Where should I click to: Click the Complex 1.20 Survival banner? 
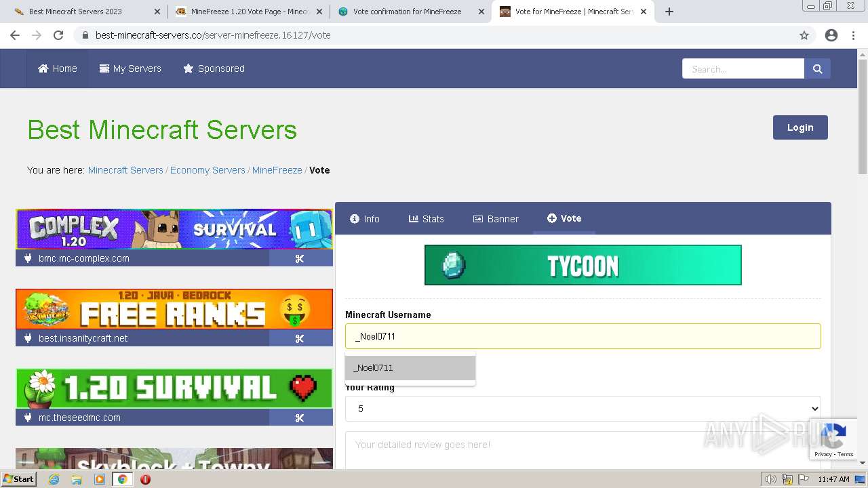174,229
